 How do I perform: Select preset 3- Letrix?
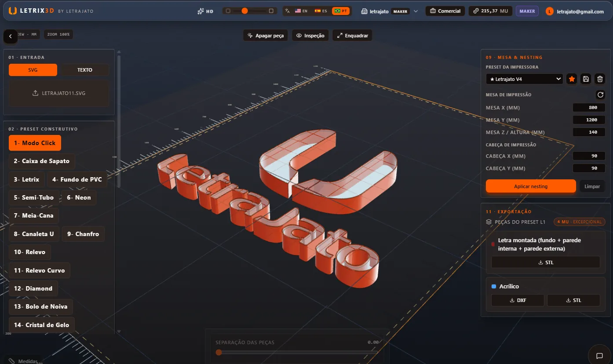(26, 179)
